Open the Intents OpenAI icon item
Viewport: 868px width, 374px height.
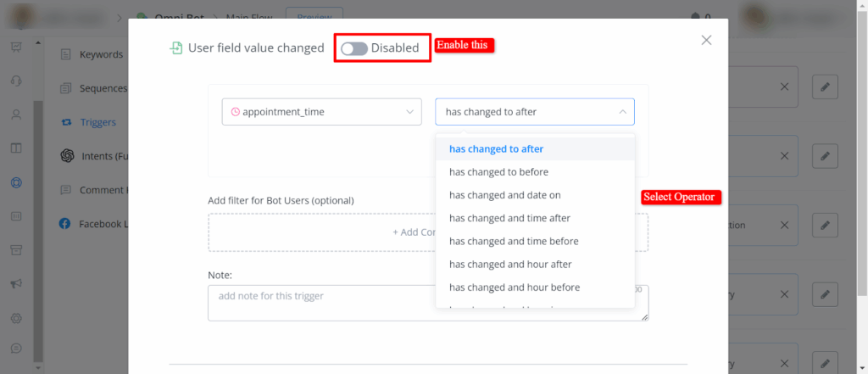coord(66,156)
